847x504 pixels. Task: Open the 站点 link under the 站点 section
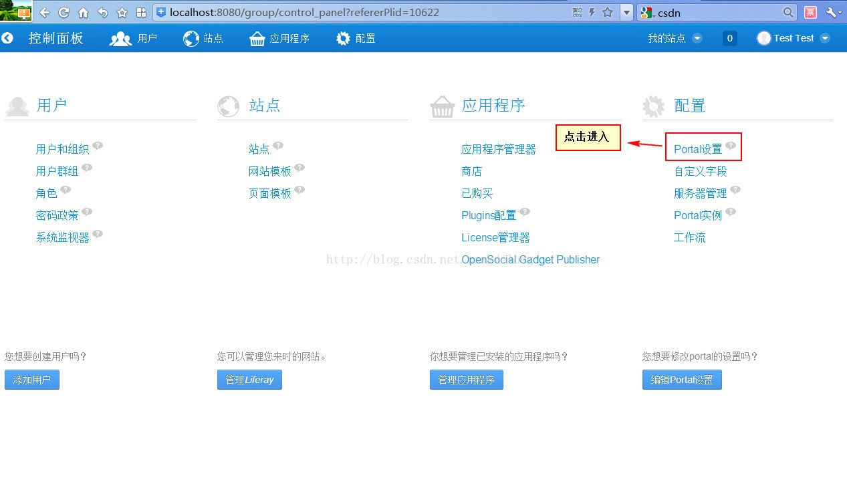pos(259,149)
